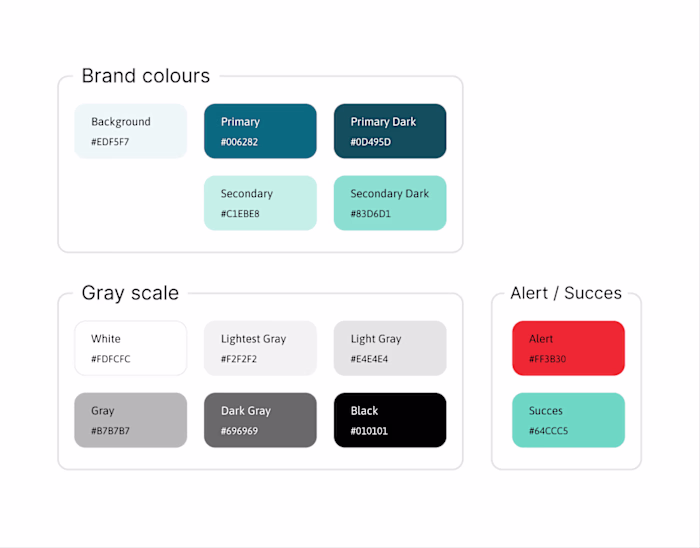
Task: Pick the Light Gray #E4E4E4 swatch
Action: [390, 348]
